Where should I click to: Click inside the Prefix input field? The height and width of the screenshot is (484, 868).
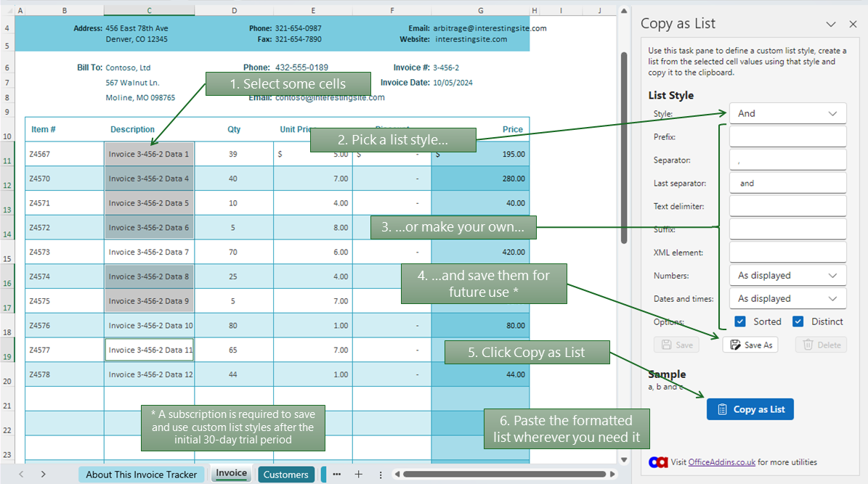point(787,136)
